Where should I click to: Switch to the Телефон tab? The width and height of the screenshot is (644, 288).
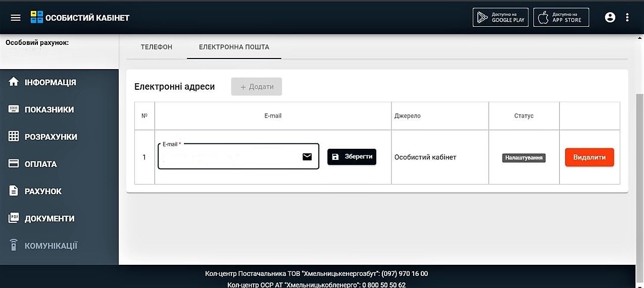coord(157,47)
